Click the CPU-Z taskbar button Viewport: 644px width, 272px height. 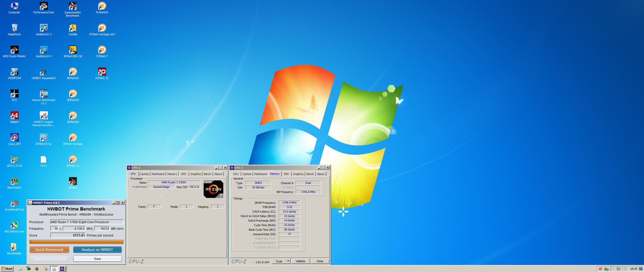pos(62,269)
